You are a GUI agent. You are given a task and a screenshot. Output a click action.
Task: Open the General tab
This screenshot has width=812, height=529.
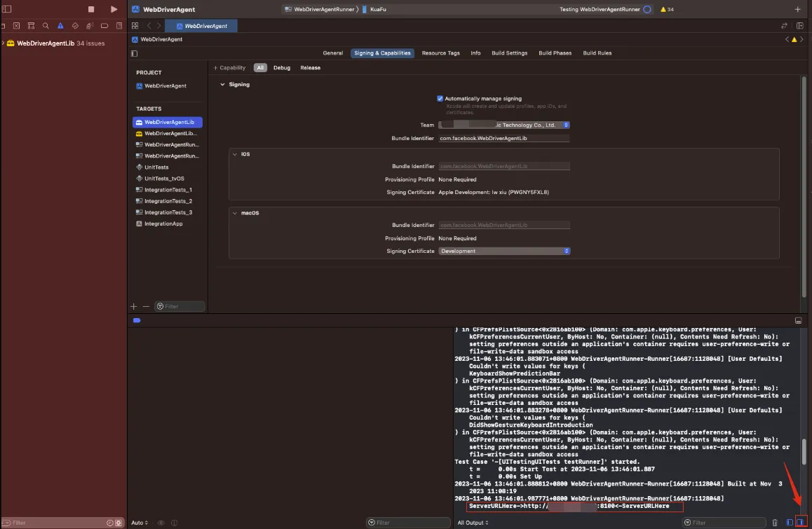point(332,53)
